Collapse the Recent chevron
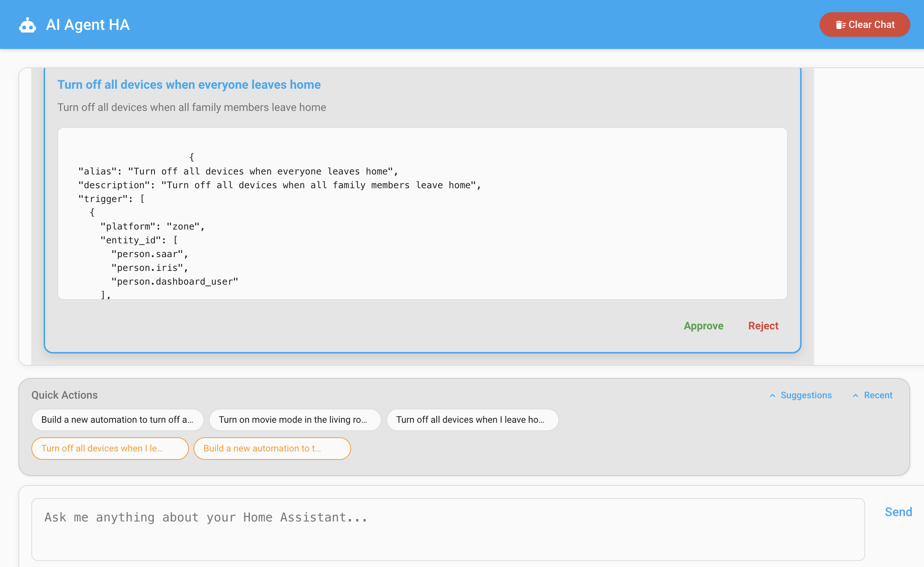The height and width of the screenshot is (567, 924). coord(856,396)
